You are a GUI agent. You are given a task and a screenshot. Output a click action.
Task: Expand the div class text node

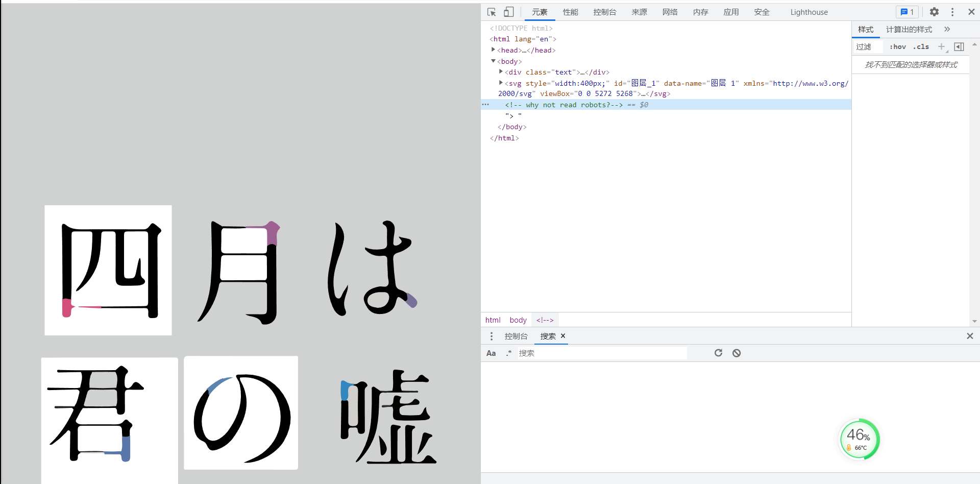pyautogui.click(x=501, y=71)
